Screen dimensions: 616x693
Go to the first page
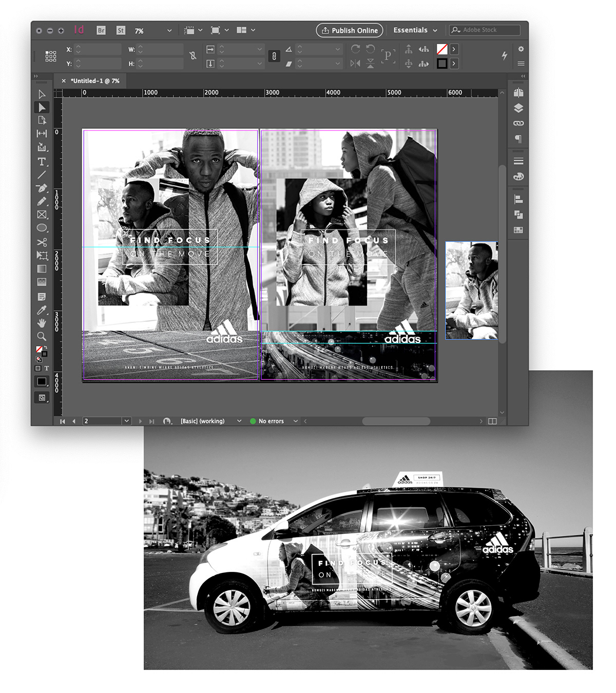pyautogui.click(x=63, y=421)
